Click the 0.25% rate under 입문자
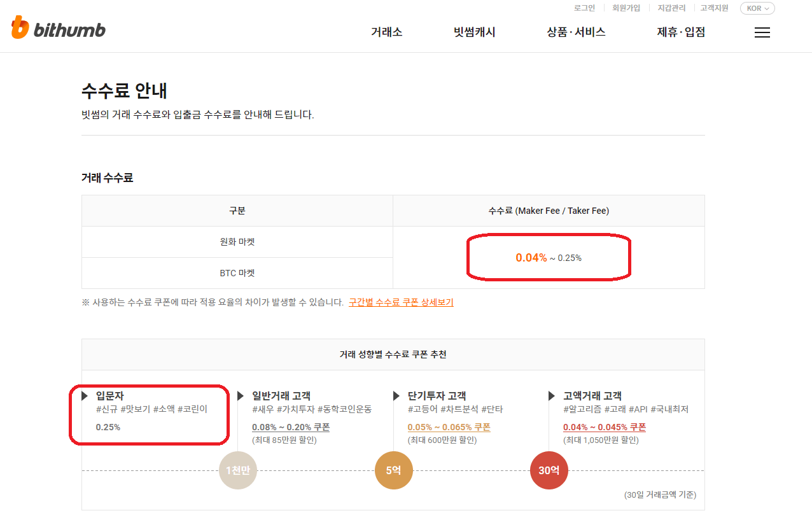 108,428
